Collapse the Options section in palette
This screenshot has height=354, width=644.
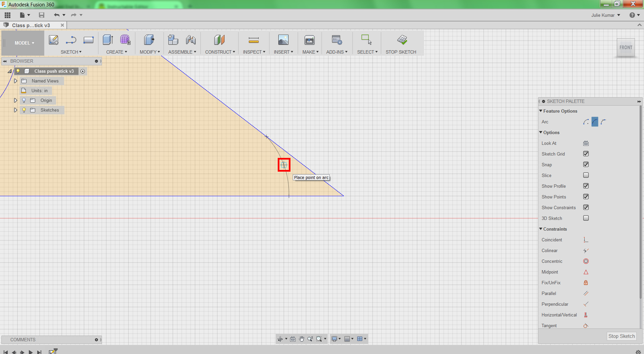tap(541, 132)
